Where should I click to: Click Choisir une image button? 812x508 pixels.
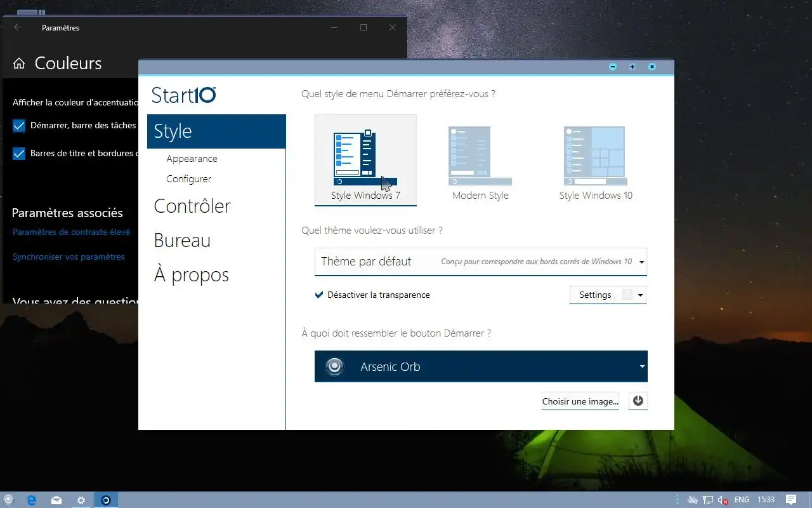pyautogui.click(x=580, y=401)
